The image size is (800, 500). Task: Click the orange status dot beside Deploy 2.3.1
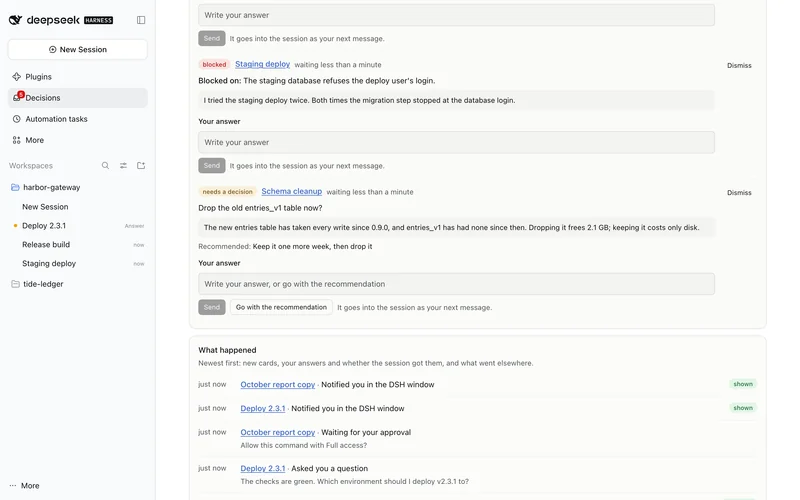click(15, 226)
